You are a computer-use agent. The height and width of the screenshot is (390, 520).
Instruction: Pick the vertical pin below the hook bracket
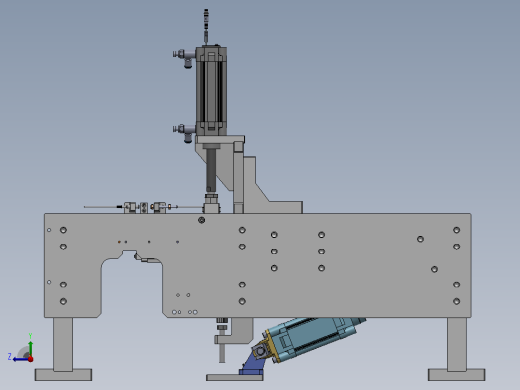pyautogui.click(x=222, y=353)
